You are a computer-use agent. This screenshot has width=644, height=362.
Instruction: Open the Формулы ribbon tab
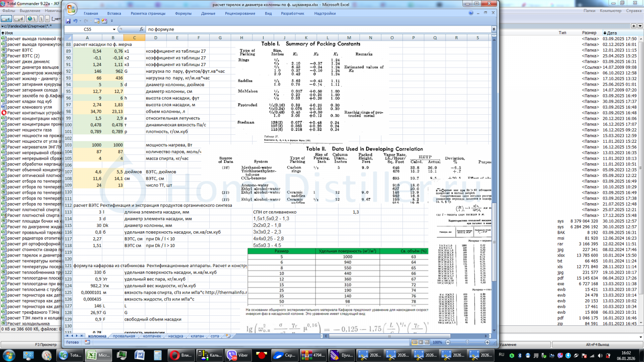tap(183, 13)
